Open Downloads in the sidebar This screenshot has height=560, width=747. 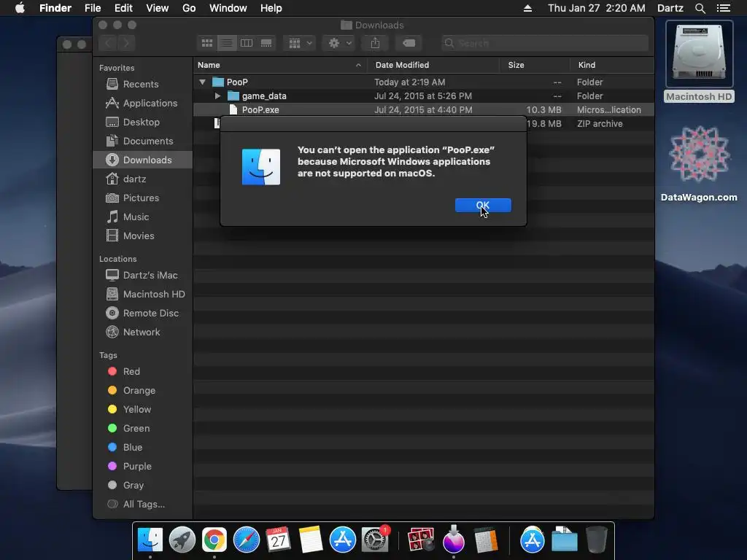pos(143,160)
